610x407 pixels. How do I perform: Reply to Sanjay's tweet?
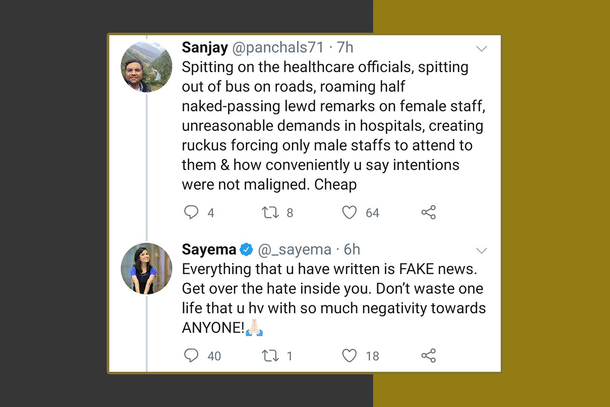click(x=193, y=212)
